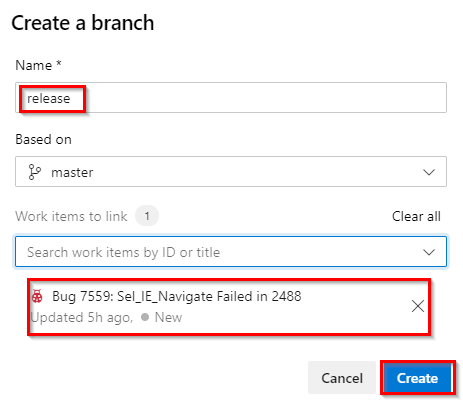463x405 pixels.
Task: Focus the Search work items field
Action: point(231,252)
